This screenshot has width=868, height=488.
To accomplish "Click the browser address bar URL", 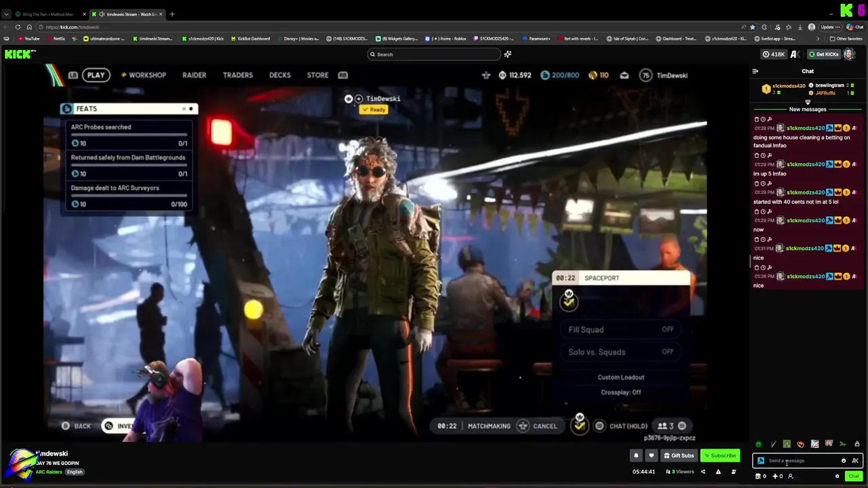I will point(73,27).
